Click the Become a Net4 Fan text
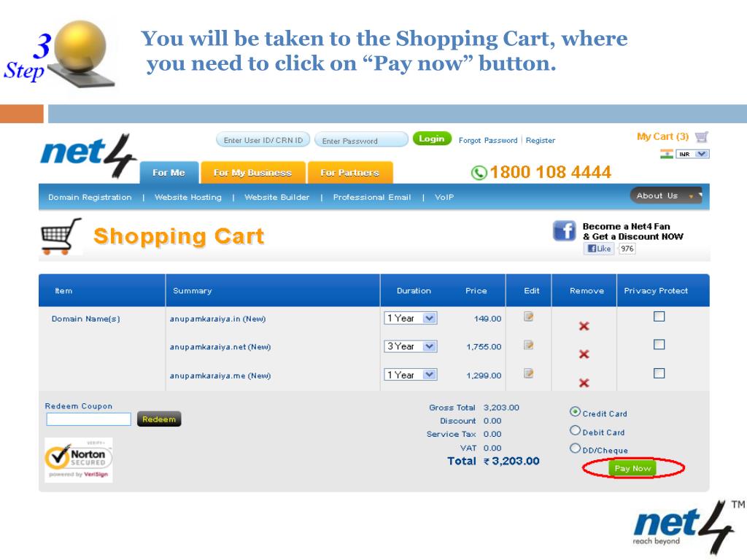The image size is (747, 560). [626, 227]
